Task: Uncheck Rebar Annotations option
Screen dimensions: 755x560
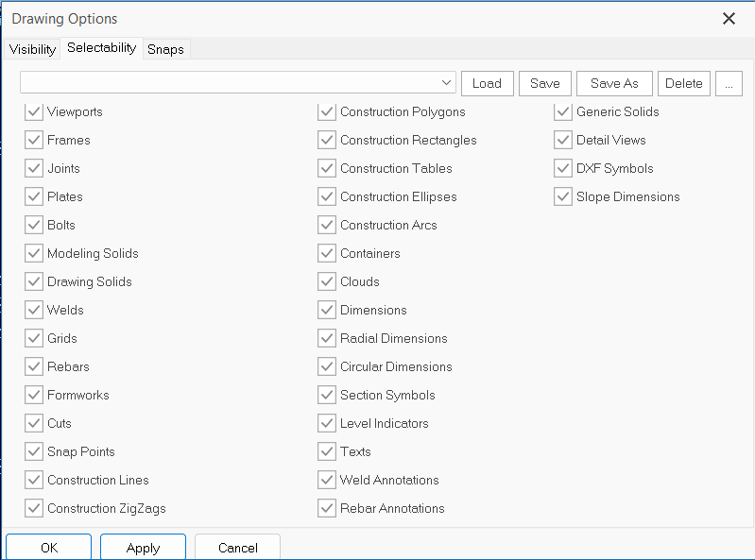Action: click(327, 509)
